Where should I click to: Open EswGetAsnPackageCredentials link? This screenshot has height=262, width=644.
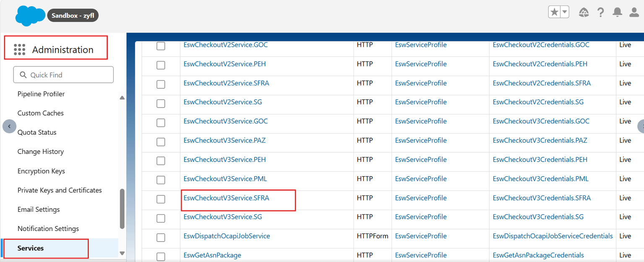(x=538, y=255)
